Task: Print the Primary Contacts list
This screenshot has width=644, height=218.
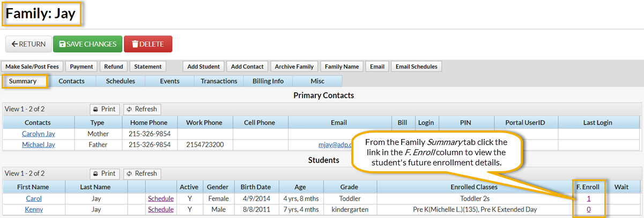Action: pos(104,109)
